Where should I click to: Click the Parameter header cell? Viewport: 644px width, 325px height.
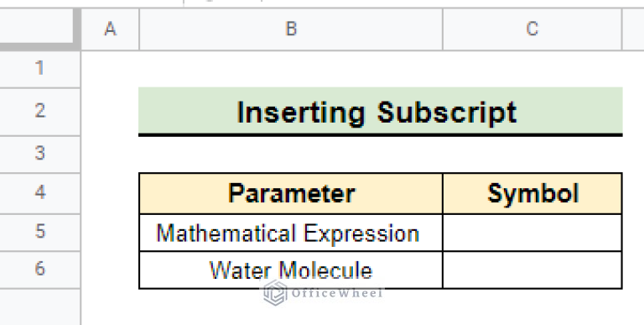click(x=291, y=193)
